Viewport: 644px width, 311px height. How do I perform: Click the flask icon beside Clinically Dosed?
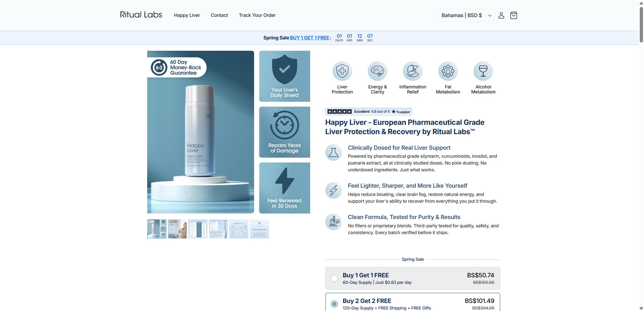[333, 152]
